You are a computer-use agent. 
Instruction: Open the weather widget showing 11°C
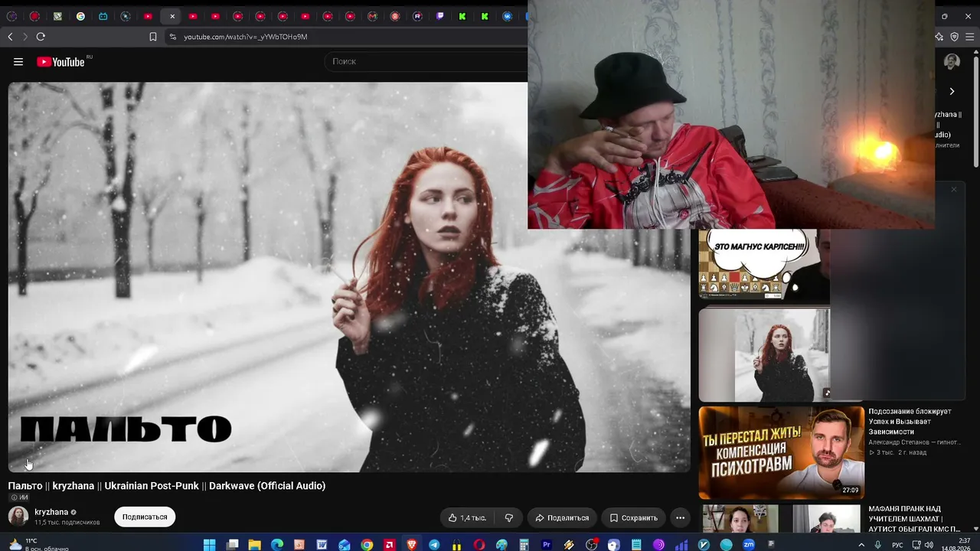[38, 544]
